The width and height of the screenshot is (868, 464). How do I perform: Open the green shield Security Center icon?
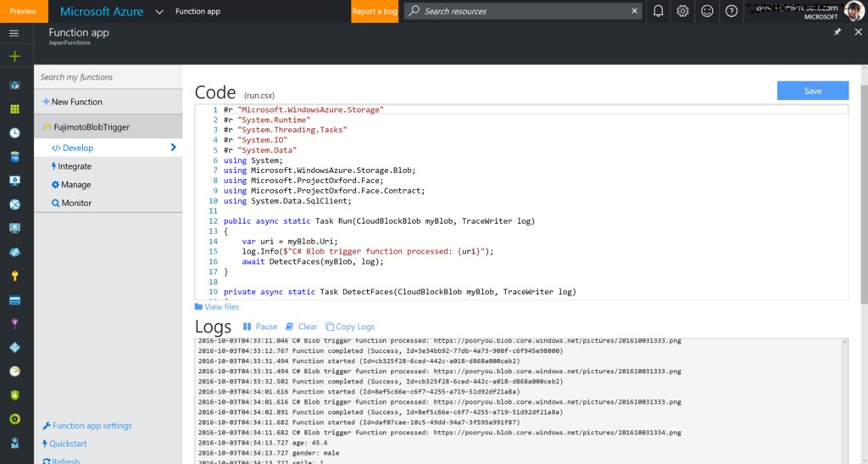(15, 394)
